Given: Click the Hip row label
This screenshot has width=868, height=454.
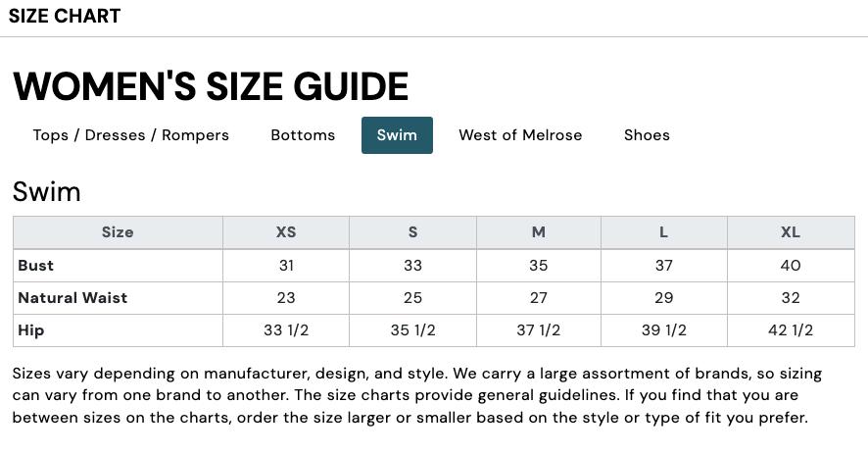Looking at the screenshot, I should [x=31, y=330].
